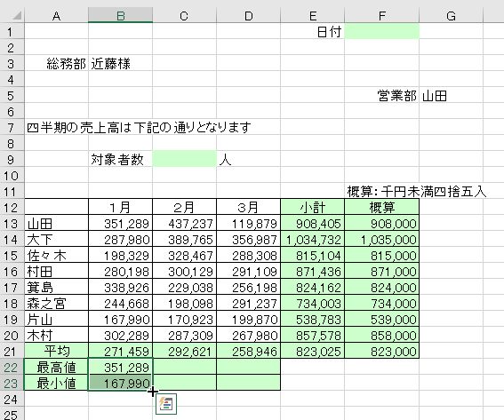Click the 最高値 label cell
The width and height of the screenshot is (504, 420).
click(57, 367)
